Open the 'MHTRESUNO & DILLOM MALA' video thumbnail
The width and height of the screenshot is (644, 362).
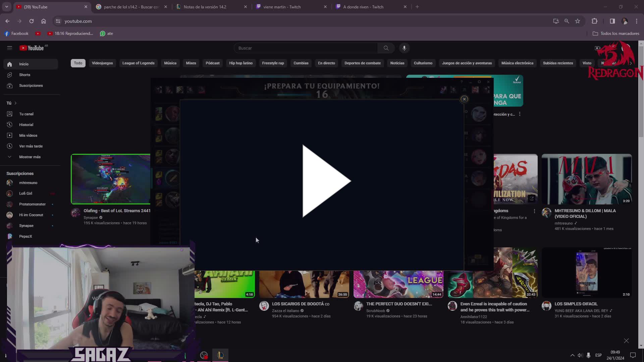tap(586, 179)
